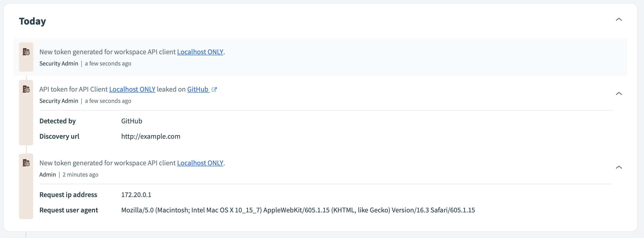Open the GitHub leak source link
Image resolution: width=644 pixels, height=238 pixels.
[x=198, y=89]
